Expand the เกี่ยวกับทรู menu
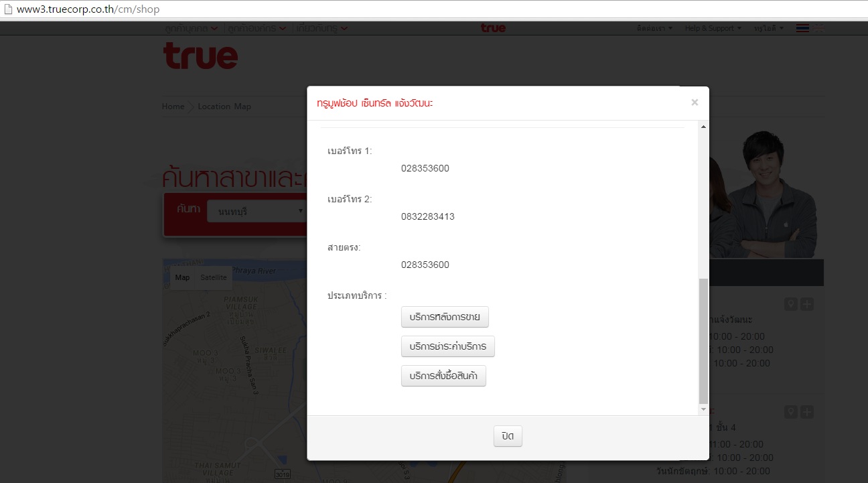Image resolution: width=868 pixels, height=483 pixels. click(322, 28)
